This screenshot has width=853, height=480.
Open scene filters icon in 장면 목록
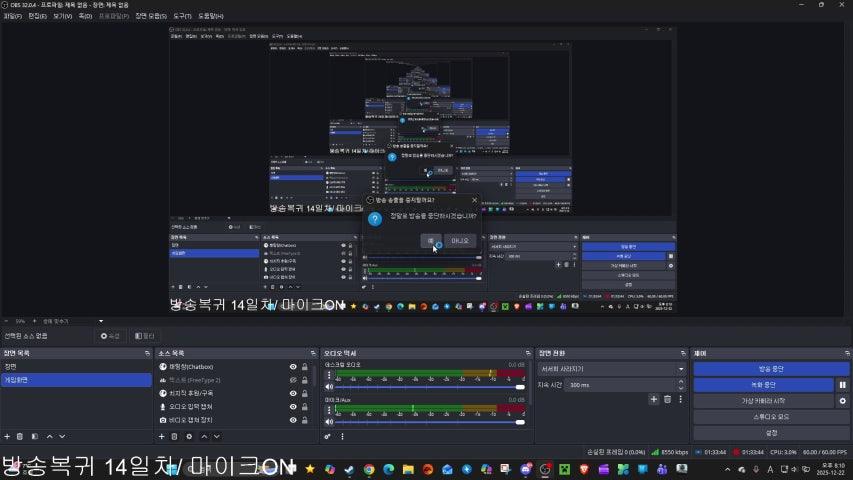pyautogui.click(x=35, y=436)
